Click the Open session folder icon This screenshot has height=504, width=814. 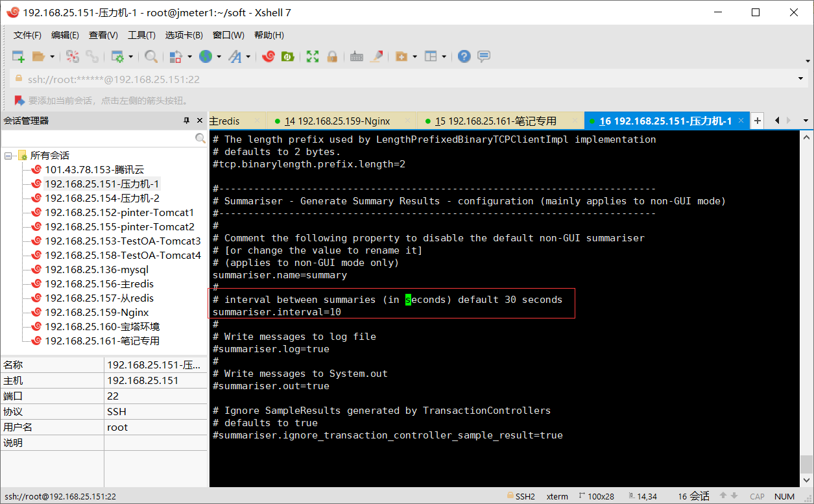(38, 56)
